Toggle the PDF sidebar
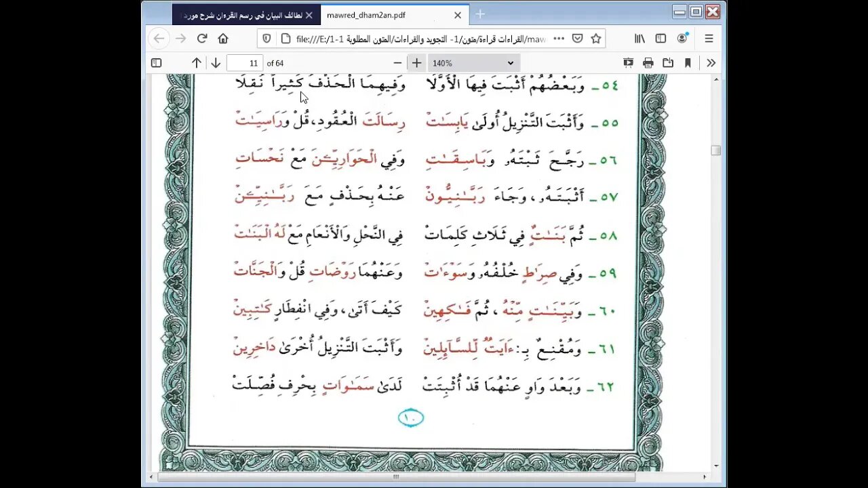This screenshot has width=868, height=488. pyautogui.click(x=156, y=63)
